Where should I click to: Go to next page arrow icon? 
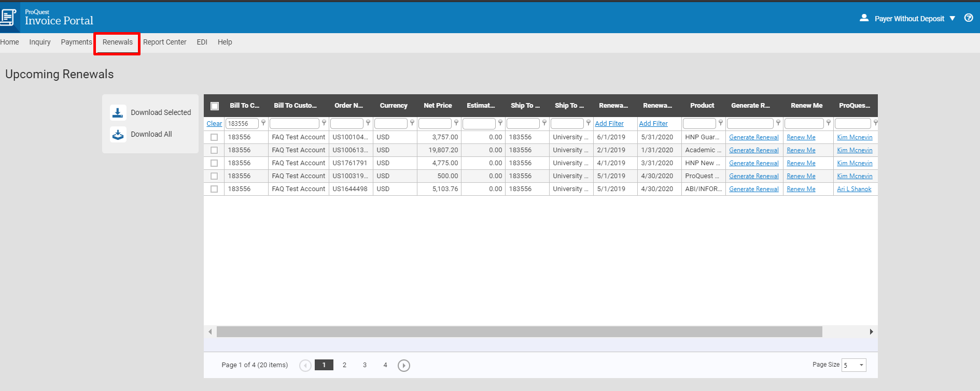click(404, 366)
